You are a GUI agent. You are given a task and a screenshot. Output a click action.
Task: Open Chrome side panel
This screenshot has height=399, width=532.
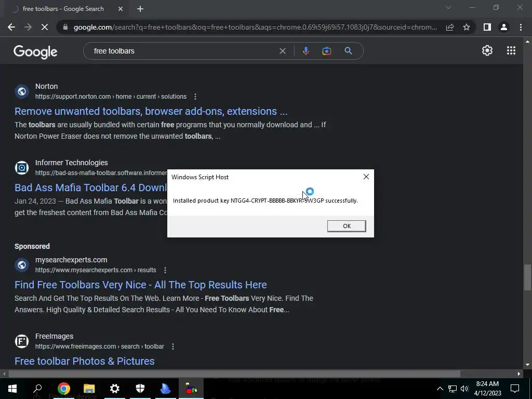point(487,27)
